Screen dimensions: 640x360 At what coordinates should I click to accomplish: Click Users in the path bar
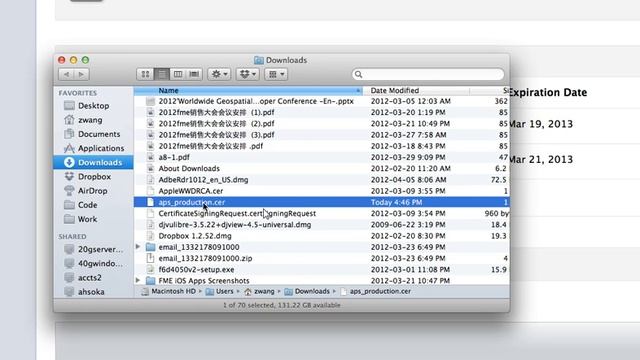220,291
